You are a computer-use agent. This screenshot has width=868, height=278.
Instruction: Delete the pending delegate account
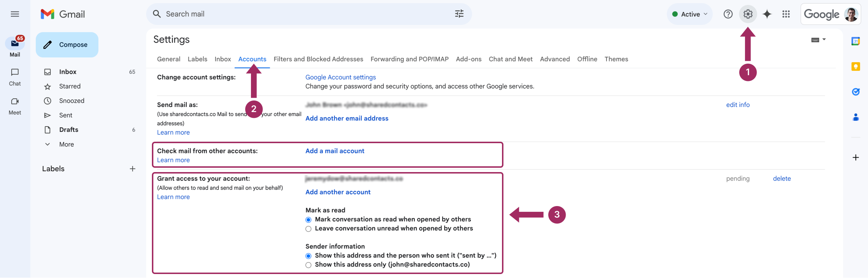[782, 179]
